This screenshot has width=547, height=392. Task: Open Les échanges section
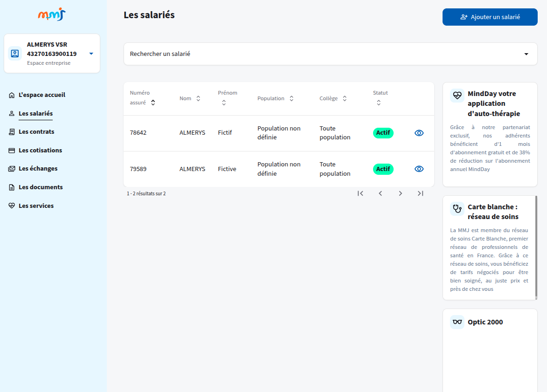click(38, 168)
